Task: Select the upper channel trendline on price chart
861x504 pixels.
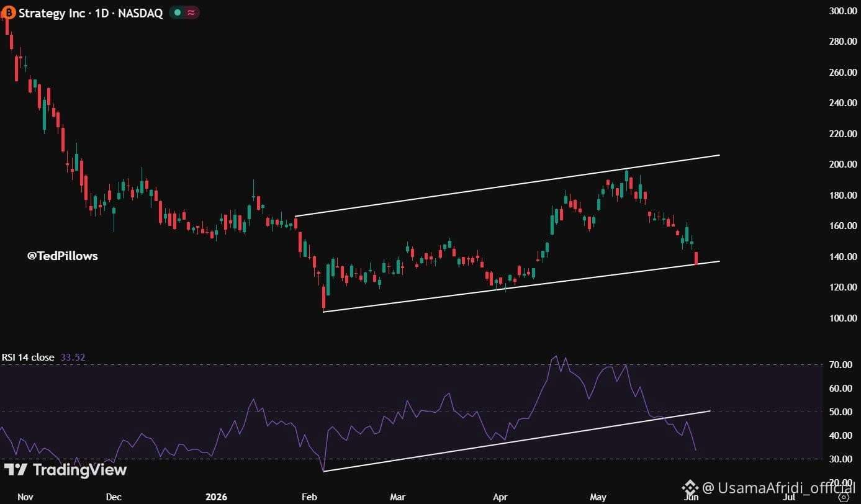Action: pyautogui.click(x=507, y=185)
